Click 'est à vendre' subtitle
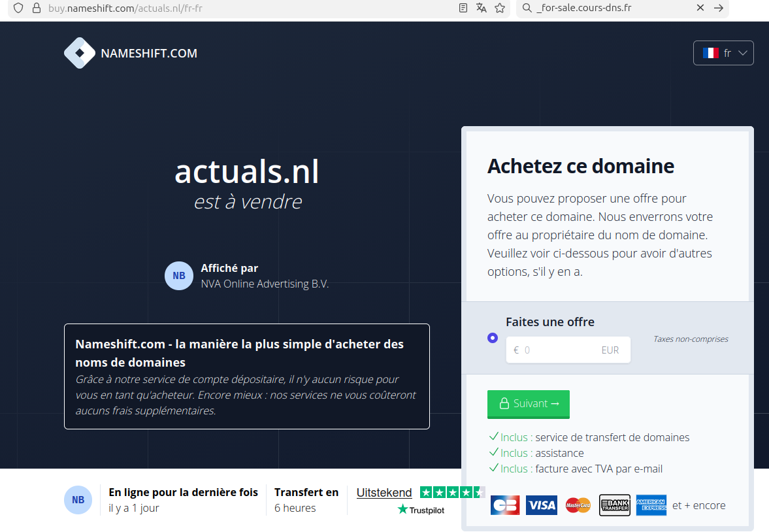Viewport: 769px width, 532px height. point(248,202)
